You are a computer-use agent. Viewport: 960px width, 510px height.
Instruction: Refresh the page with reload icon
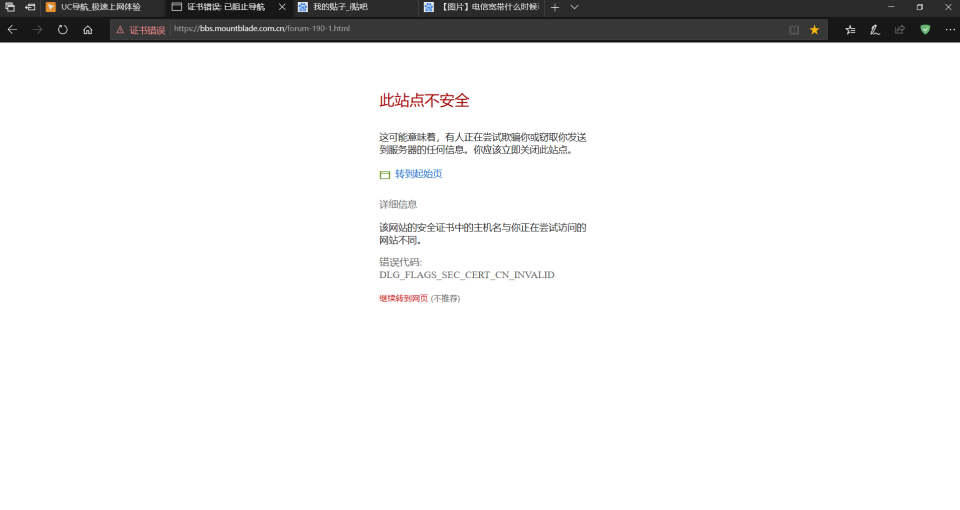[x=62, y=29]
